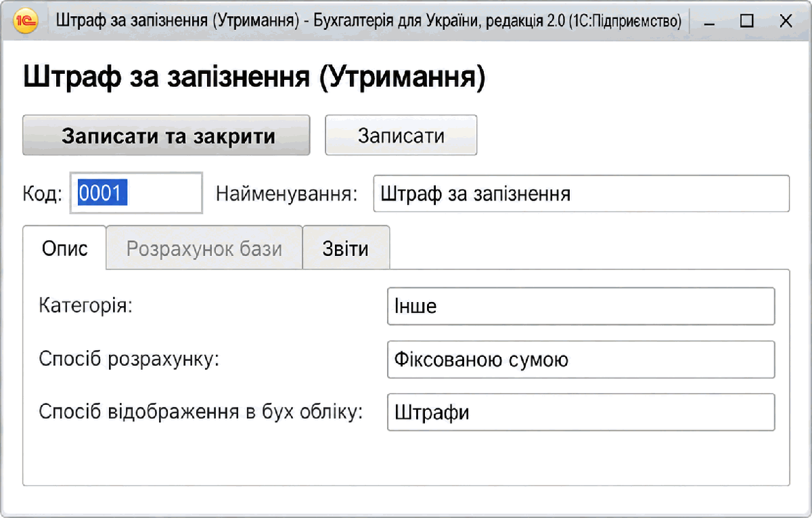812x518 pixels.
Task: Click the Найменування input field
Action: coord(581,194)
